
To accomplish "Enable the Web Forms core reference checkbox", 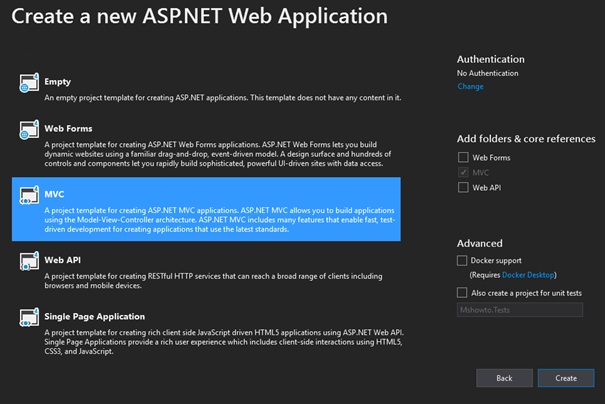I will (x=462, y=157).
